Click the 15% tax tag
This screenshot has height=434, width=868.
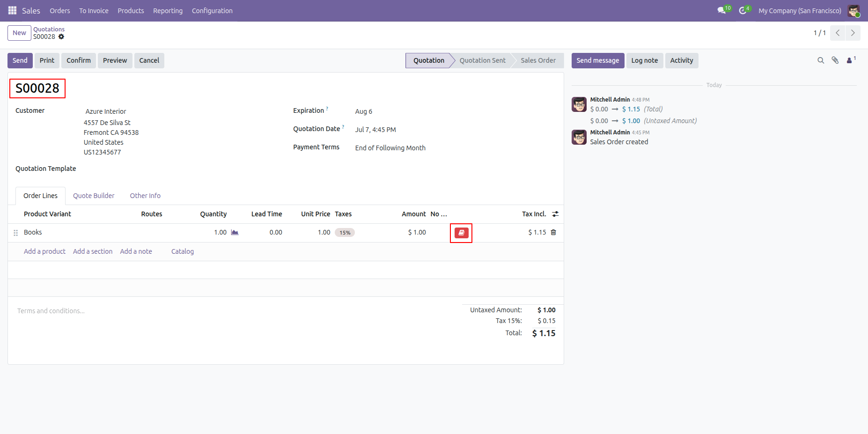click(345, 233)
